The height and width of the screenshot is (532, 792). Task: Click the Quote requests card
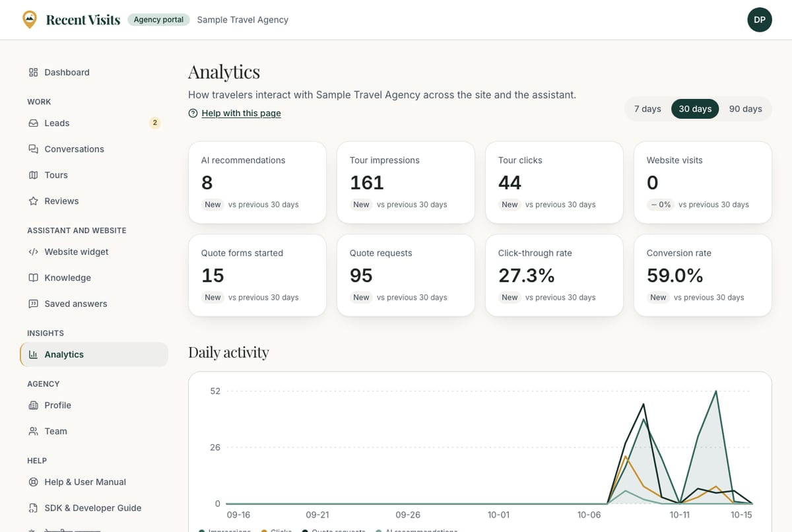(406, 275)
